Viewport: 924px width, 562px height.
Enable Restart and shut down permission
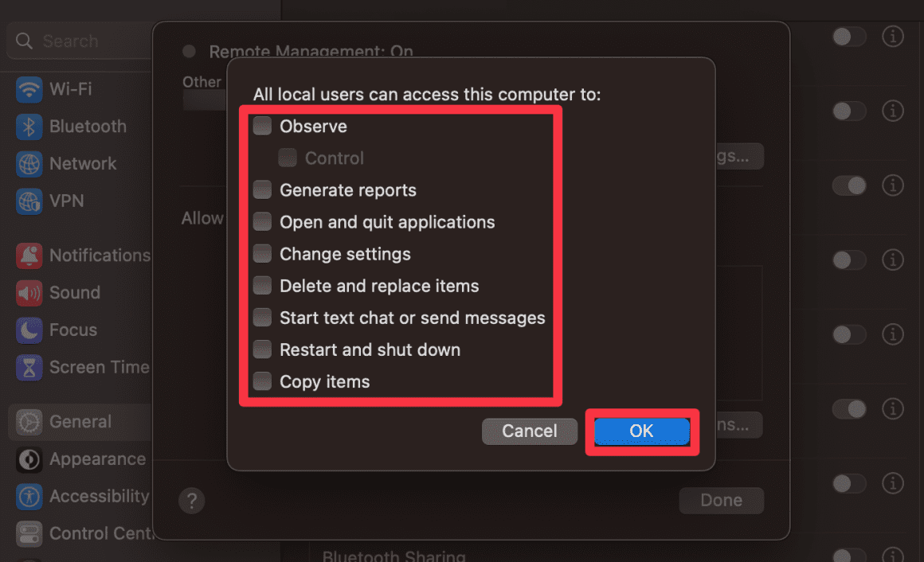pyautogui.click(x=262, y=349)
